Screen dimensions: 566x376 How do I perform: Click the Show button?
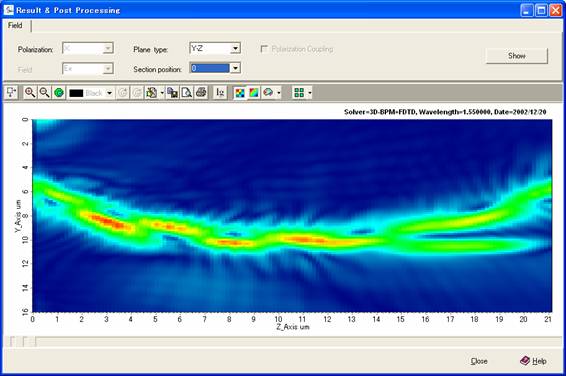pos(517,56)
